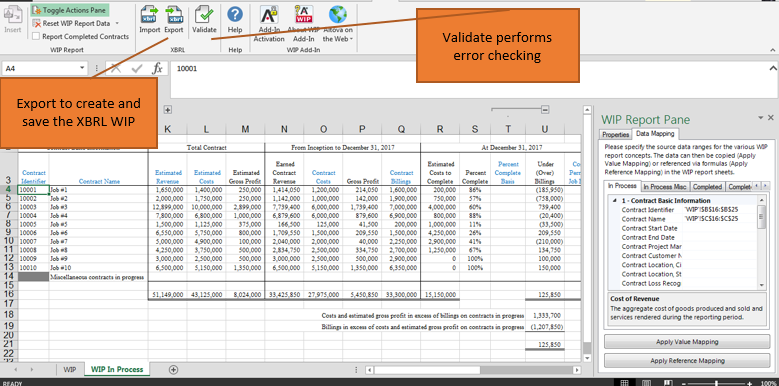Click the XBRL Export icon
Image resolution: width=779 pixels, height=386 pixels.
(x=174, y=20)
